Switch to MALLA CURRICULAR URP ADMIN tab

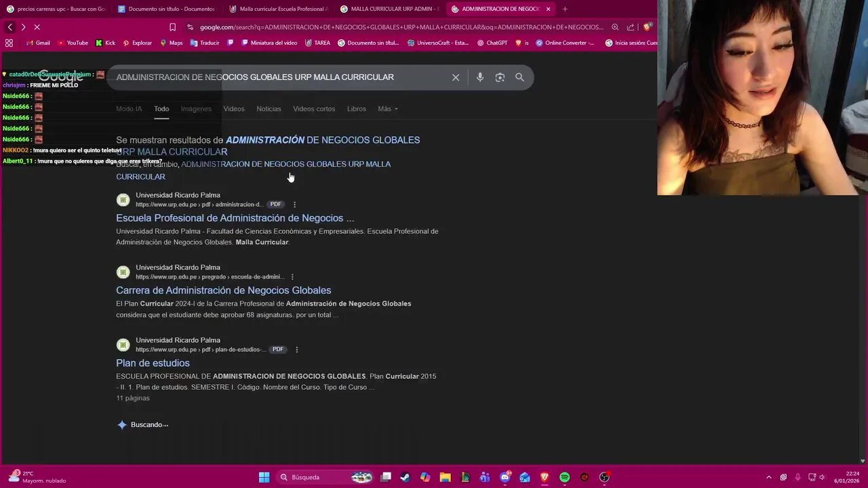389,9
